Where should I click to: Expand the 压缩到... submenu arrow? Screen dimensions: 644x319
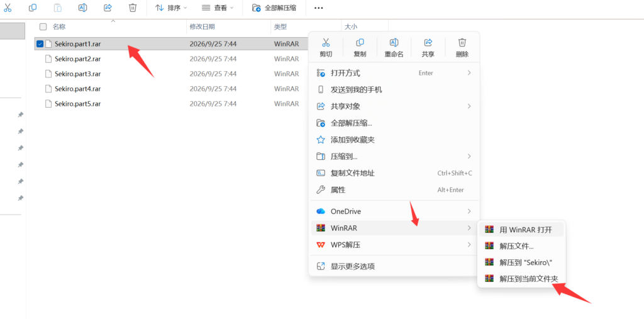[469, 156]
